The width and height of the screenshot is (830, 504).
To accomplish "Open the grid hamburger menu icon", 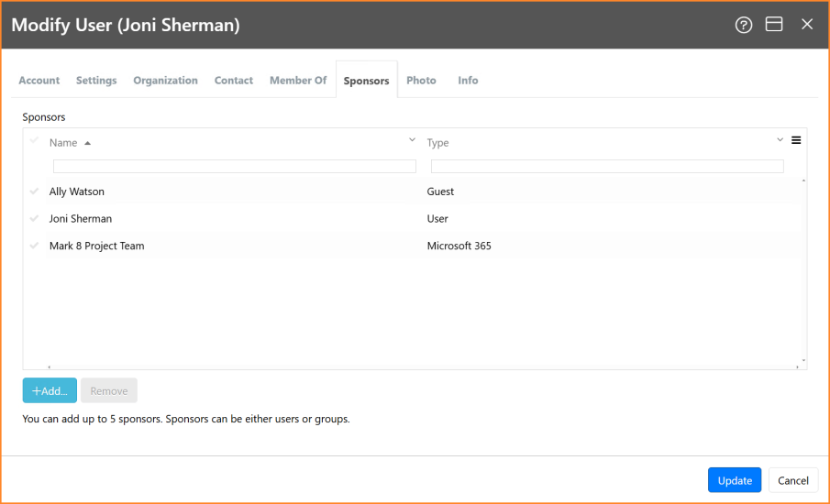I will 795,140.
